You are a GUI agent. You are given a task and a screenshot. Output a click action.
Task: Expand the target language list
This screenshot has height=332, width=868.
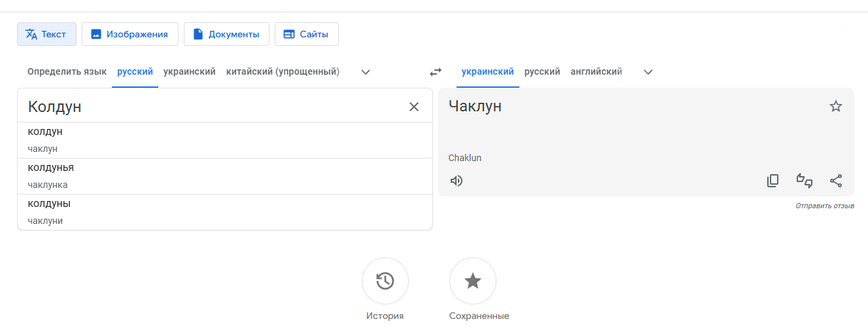pyautogui.click(x=648, y=72)
